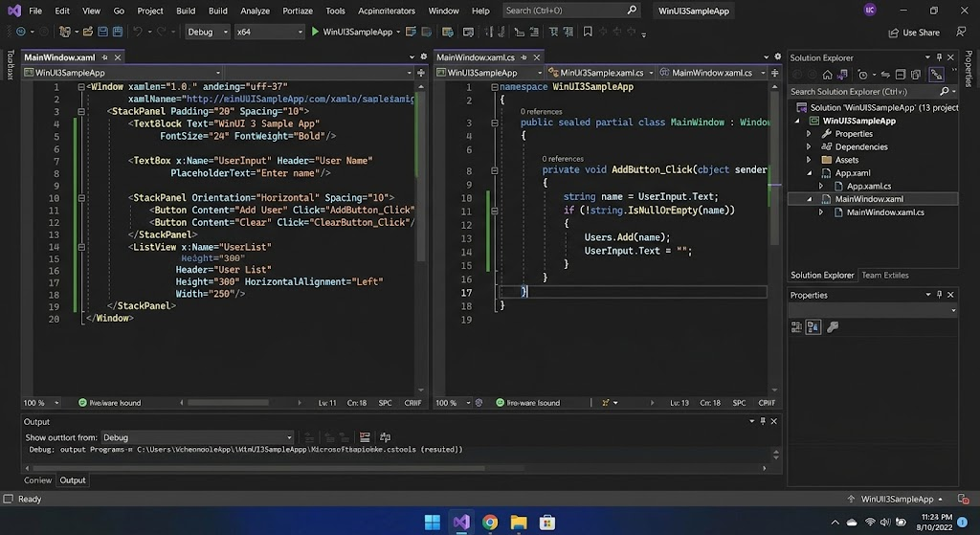Click the bookmark icon in the toolbar
Screen dimensions: 980x535
[588, 32]
